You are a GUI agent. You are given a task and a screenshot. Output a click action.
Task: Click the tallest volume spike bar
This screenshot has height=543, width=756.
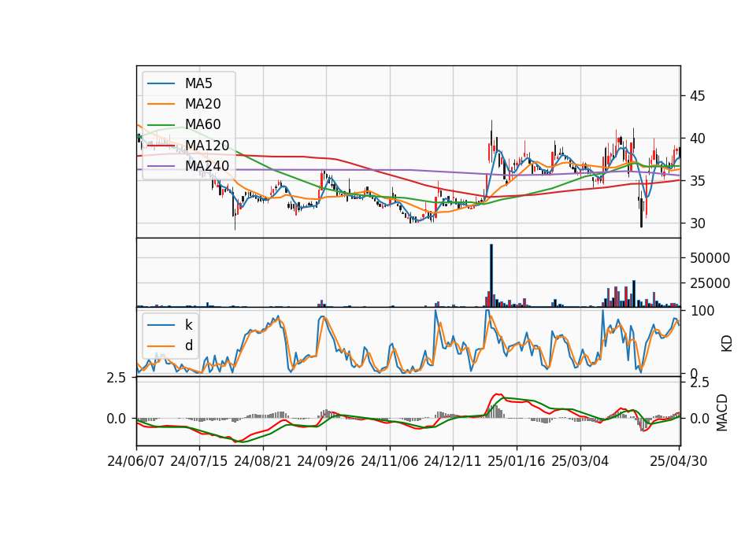pyautogui.click(x=491, y=275)
